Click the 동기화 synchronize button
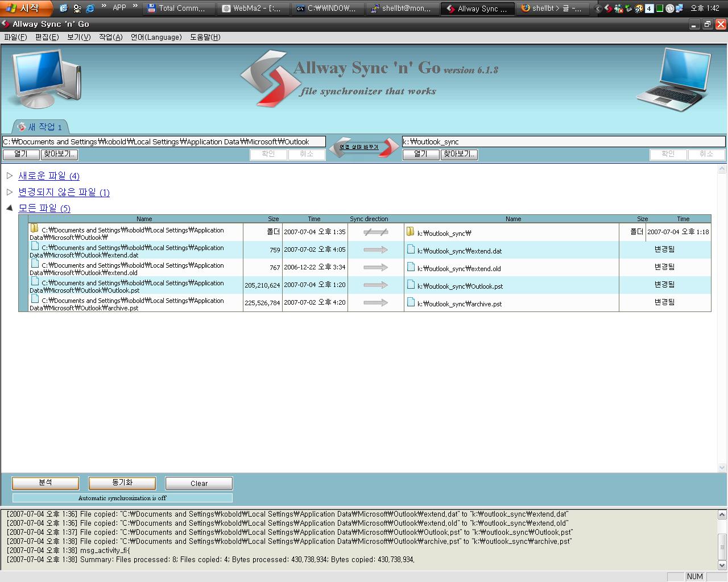Image resolution: width=728 pixels, height=582 pixels. (122, 483)
